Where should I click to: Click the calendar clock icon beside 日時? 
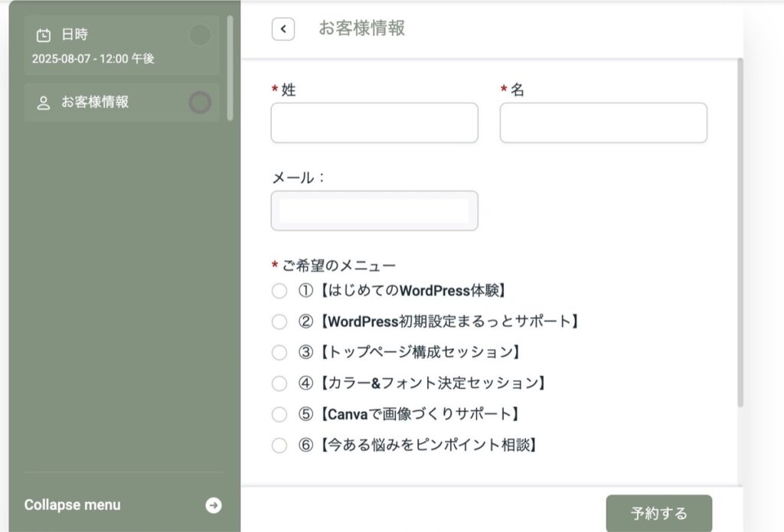44,35
